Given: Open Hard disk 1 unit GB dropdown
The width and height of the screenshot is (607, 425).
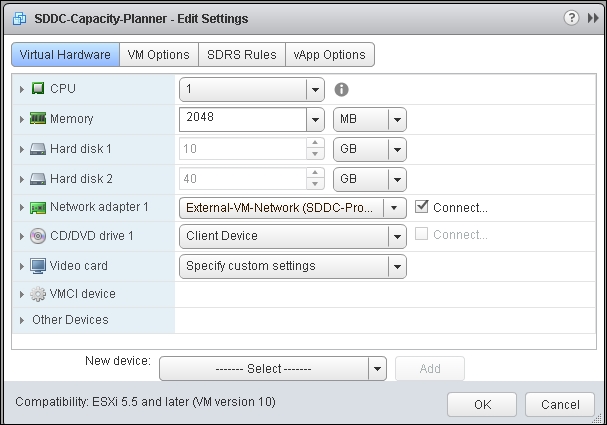Looking at the screenshot, I should click(370, 149).
